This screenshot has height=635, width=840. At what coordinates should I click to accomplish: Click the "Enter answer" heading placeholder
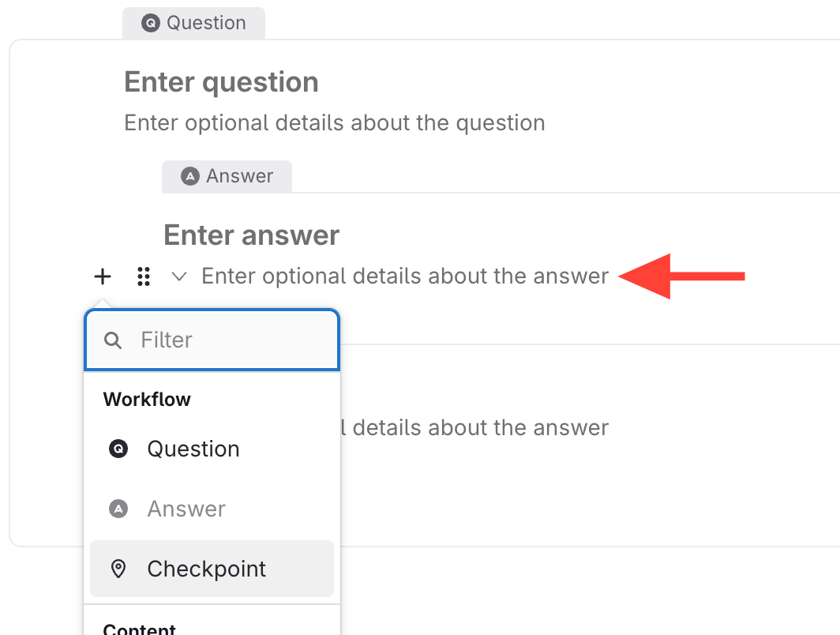pyautogui.click(x=251, y=235)
